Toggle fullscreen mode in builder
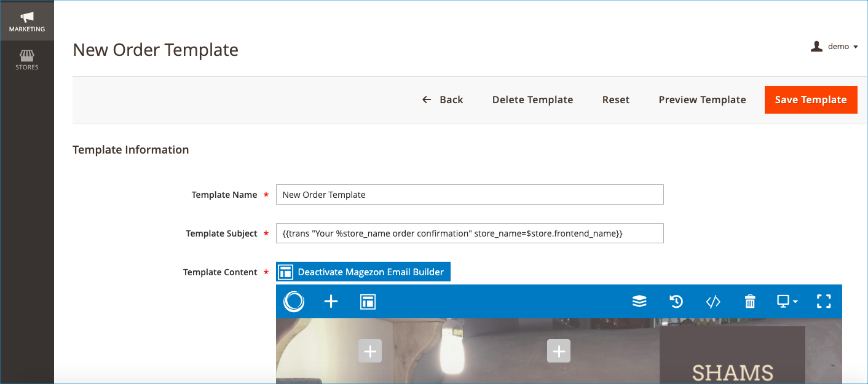This screenshot has width=868, height=384. pyautogui.click(x=824, y=301)
